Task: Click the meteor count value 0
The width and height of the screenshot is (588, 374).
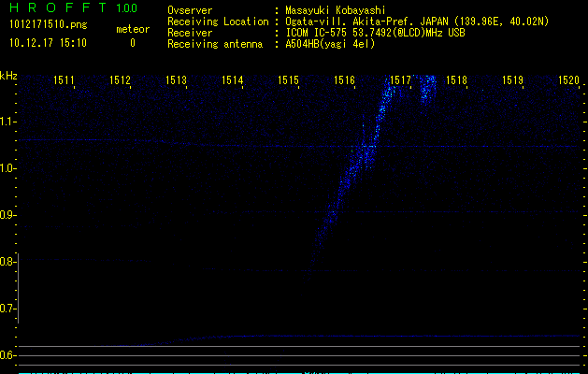Action: [x=133, y=43]
